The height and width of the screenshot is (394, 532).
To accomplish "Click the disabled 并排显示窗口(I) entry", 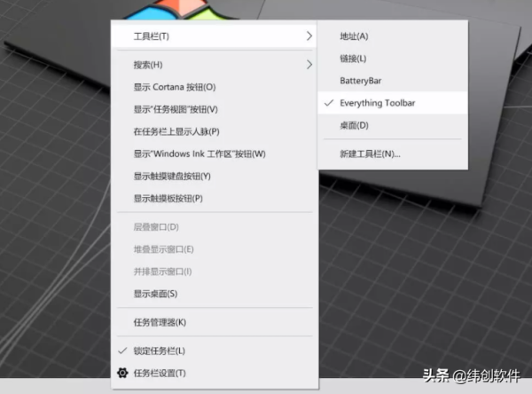I will (x=215, y=272).
